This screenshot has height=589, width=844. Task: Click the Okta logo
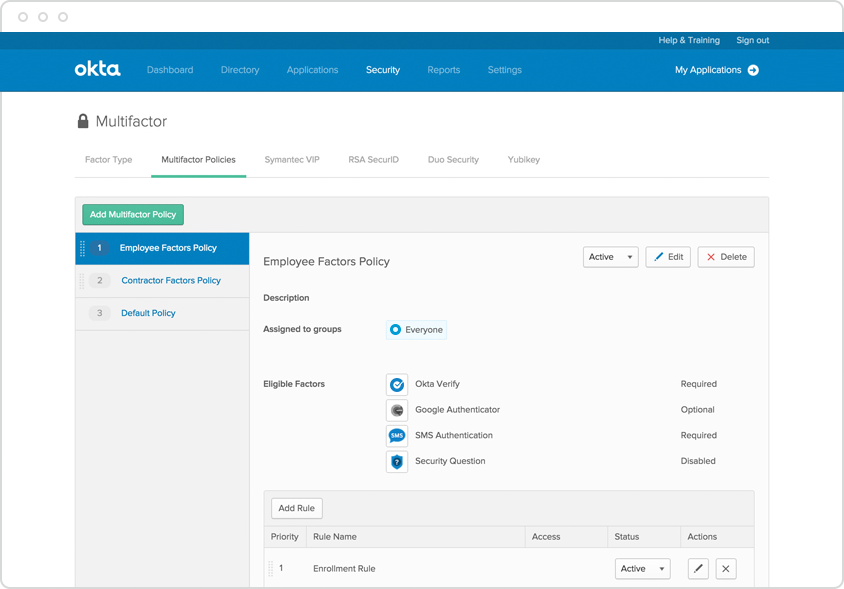(x=98, y=69)
